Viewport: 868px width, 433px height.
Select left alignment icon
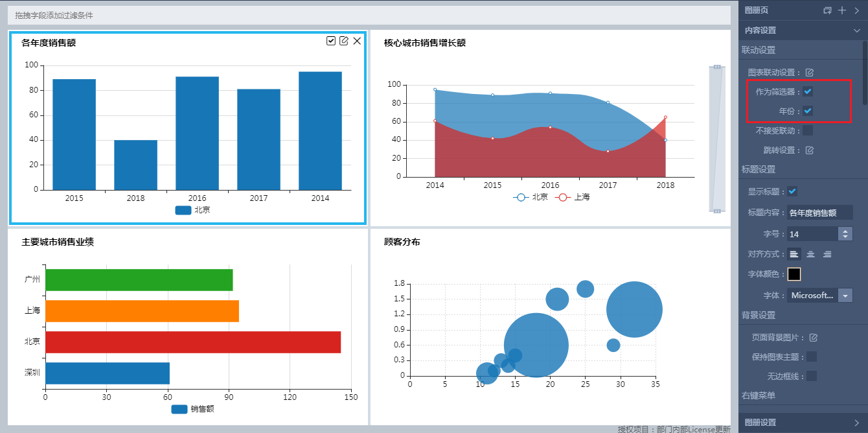coord(794,254)
